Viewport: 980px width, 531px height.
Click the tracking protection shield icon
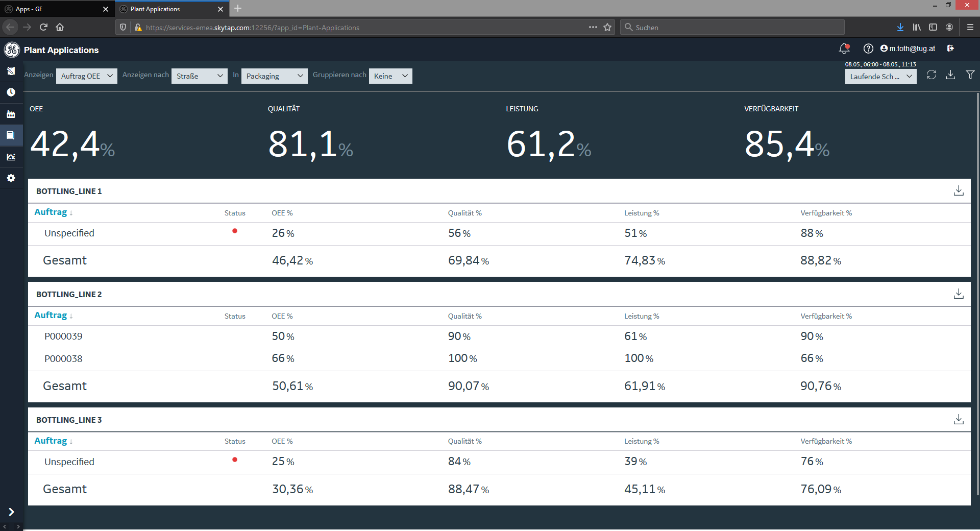click(123, 27)
